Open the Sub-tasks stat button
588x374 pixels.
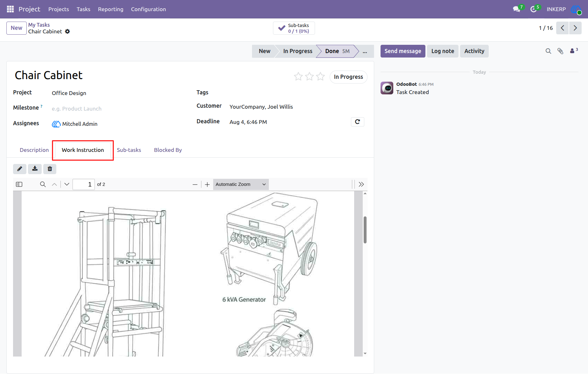click(x=294, y=28)
